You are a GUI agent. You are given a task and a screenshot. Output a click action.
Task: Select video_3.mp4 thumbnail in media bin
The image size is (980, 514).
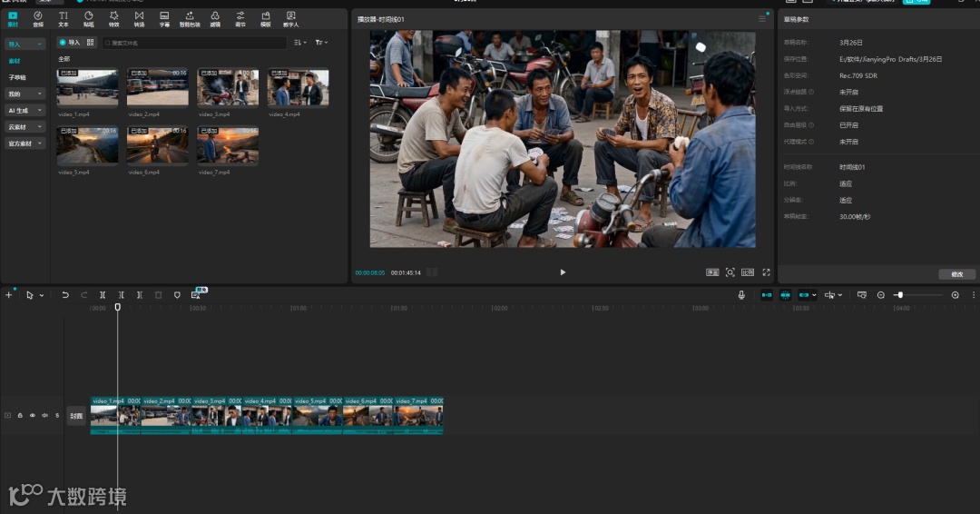228,87
